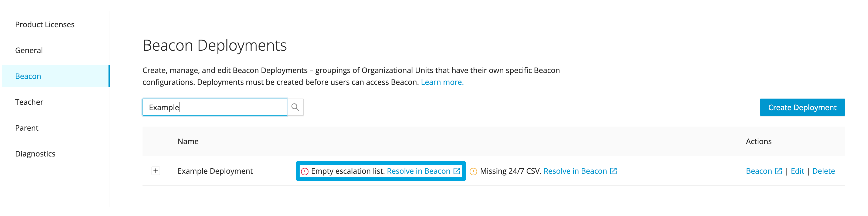Select Diagnostics in the sidebar
The image size is (868, 216).
click(x=35, y=154)
